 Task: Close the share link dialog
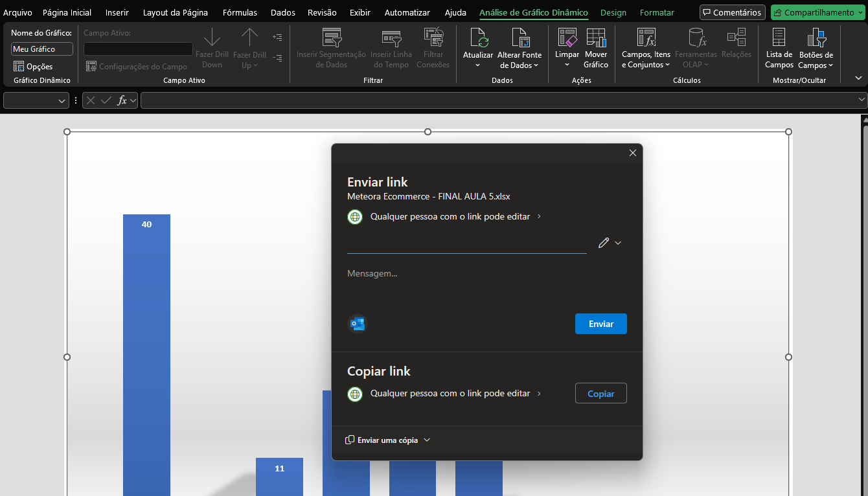pos(632,153)
